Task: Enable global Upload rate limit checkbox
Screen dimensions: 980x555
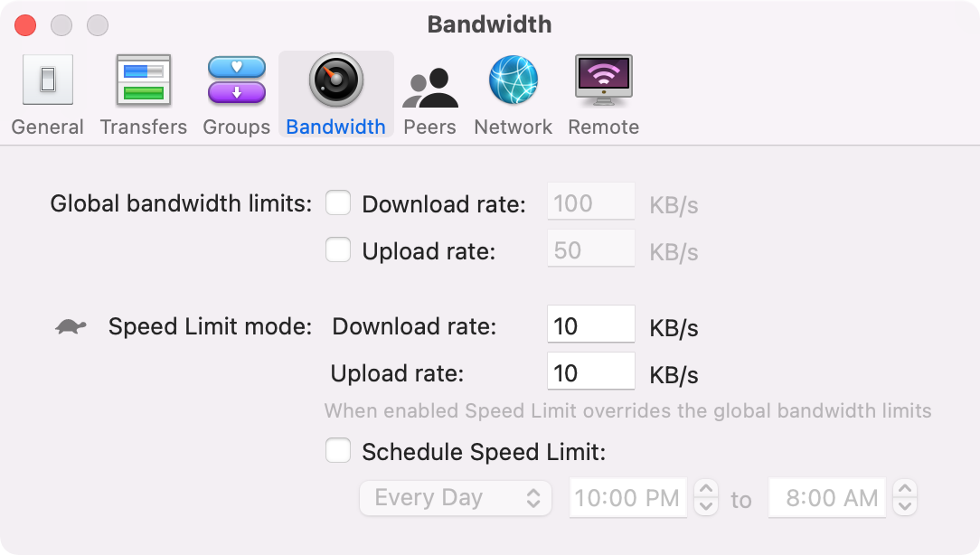Action: tap(338, 250)
